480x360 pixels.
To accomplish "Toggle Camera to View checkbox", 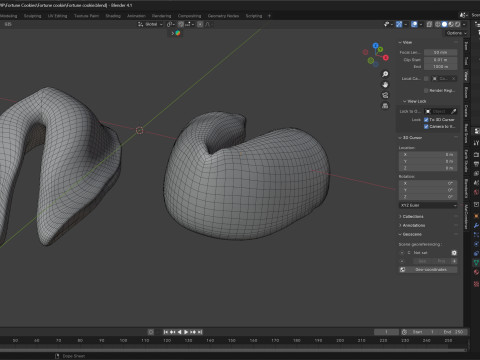I will coord(426,127).
